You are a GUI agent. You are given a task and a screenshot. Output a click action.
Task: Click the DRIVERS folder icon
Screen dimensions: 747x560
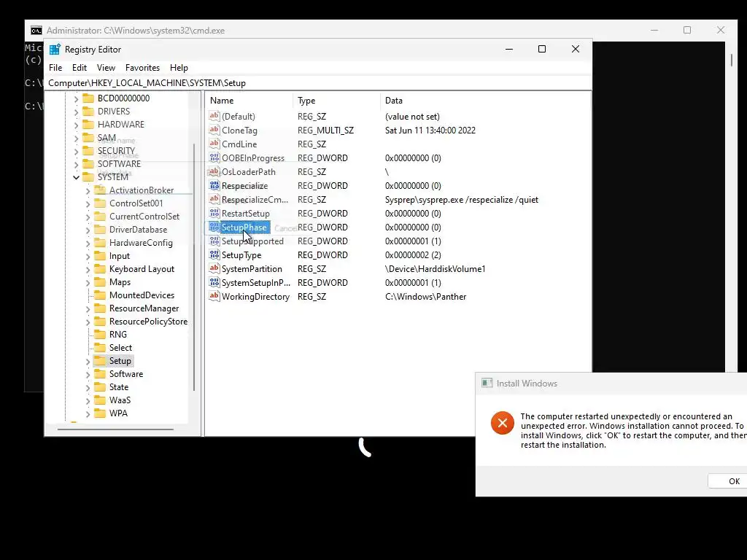88,112
